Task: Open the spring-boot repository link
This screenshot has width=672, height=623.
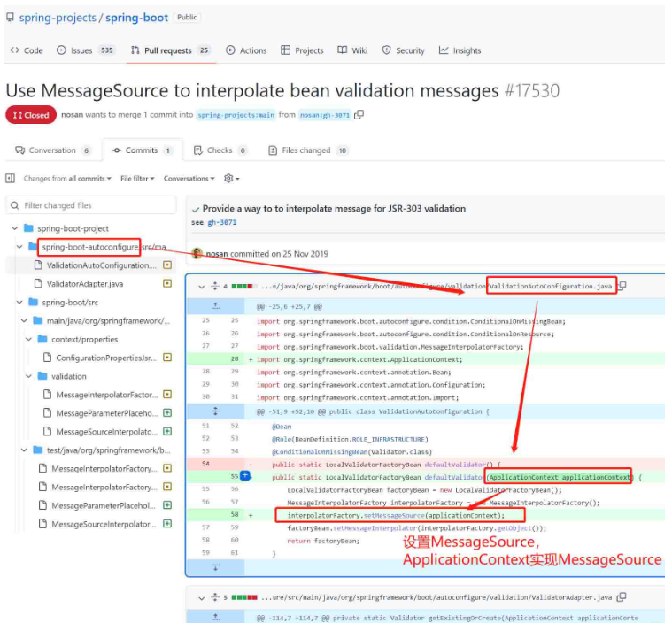Action: pos(136,18)
